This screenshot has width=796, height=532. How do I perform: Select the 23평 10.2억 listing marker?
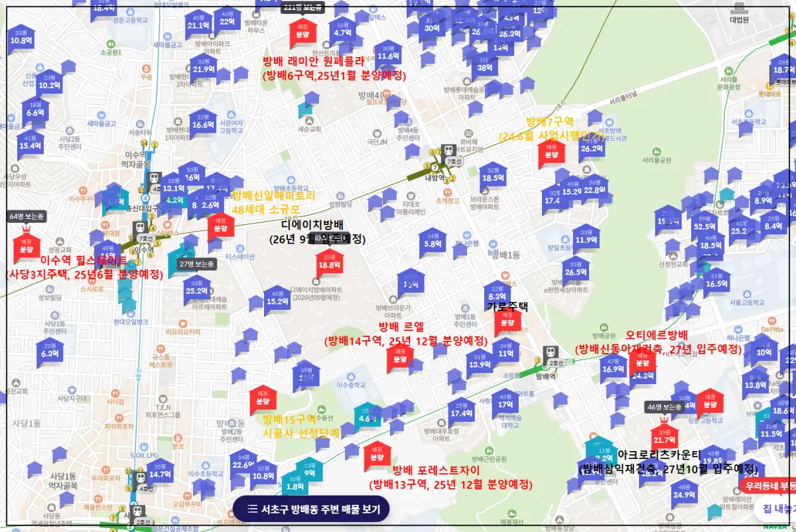click(50, 84)
